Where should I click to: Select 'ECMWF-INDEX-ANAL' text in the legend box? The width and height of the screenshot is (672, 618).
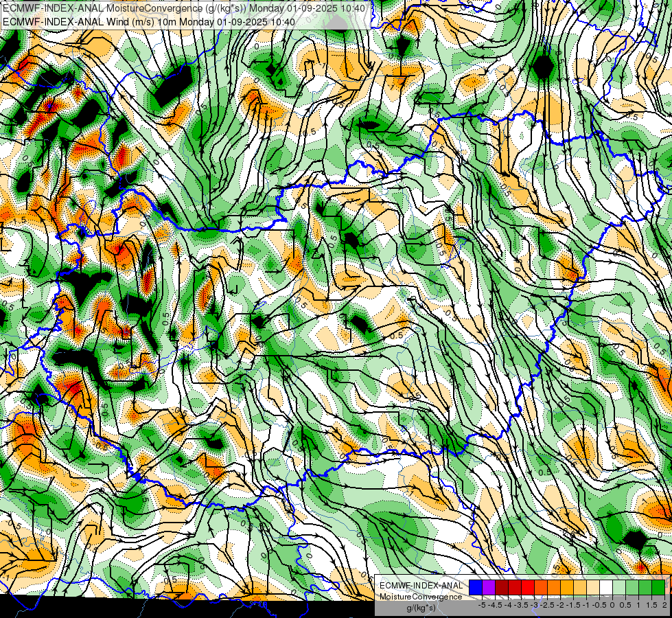[421, 586]
